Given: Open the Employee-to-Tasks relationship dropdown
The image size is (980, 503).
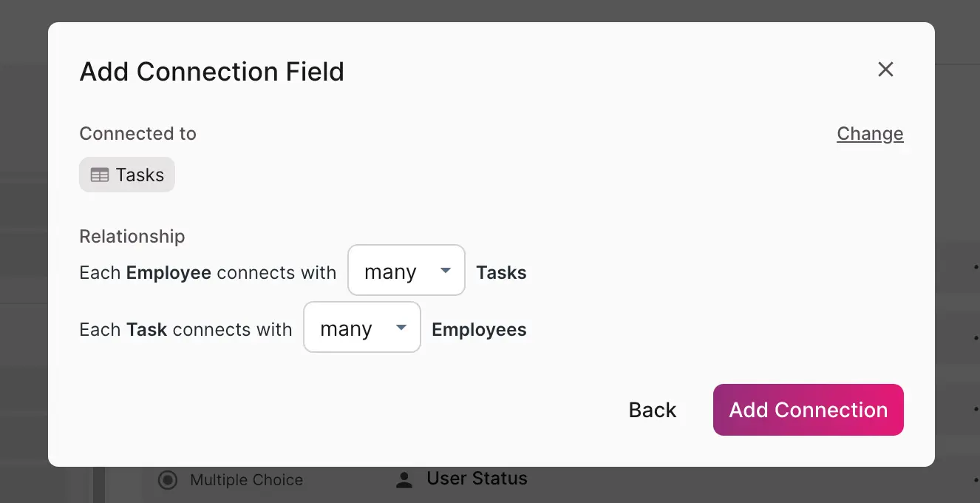Looking at the screenshot, I should [x=406, y=271].
